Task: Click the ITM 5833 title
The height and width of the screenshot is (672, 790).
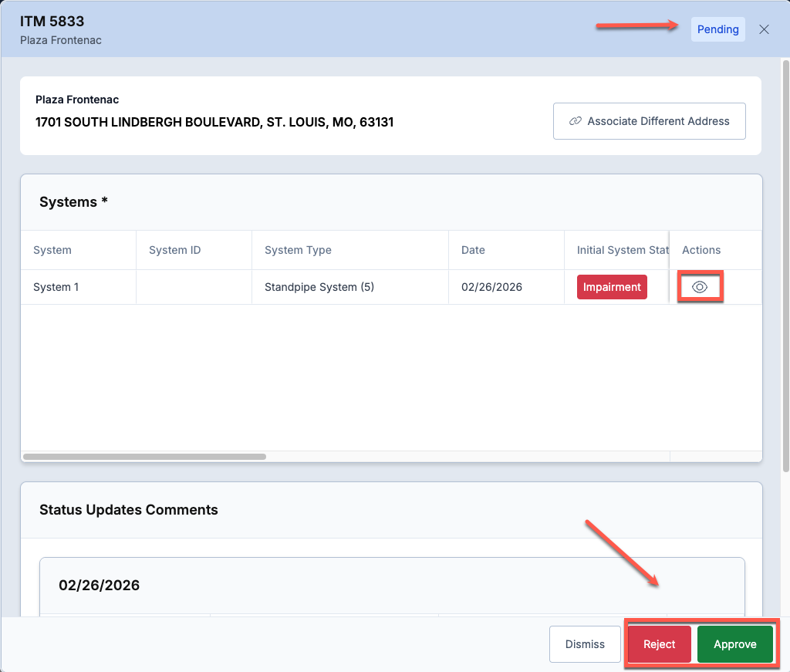Action: (x=52, y=21)
